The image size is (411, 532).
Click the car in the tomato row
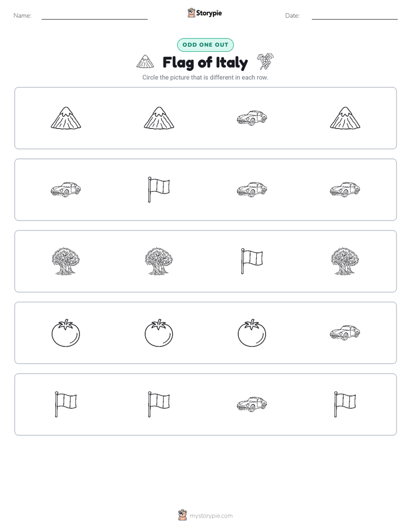(345, 333)
